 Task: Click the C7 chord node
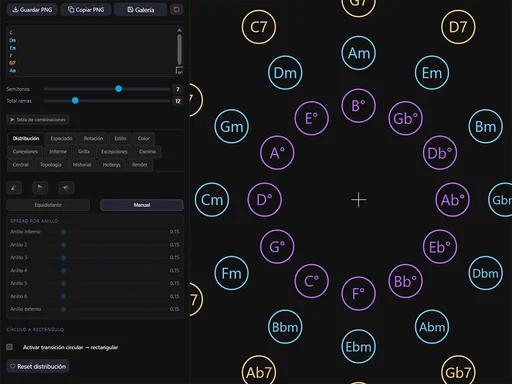click(x=259, y=27)
